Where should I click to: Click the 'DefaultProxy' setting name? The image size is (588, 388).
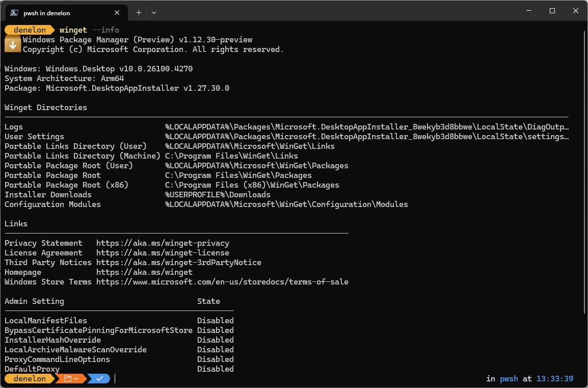tap(32, 369)
